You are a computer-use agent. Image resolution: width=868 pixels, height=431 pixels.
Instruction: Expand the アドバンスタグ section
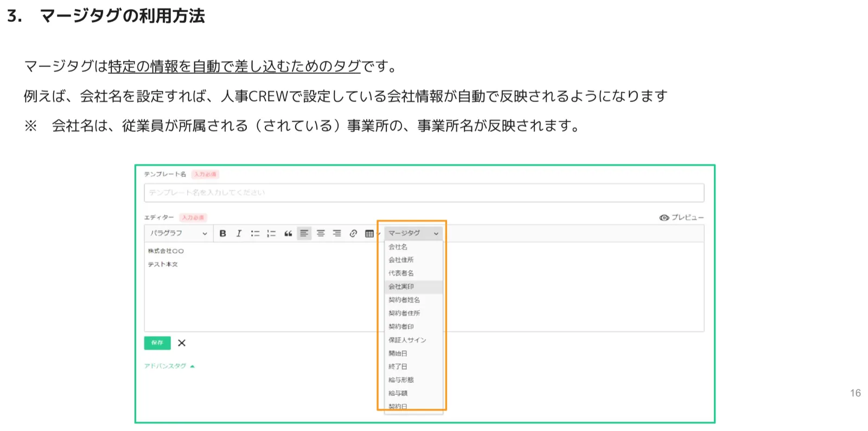pos(169,366)
